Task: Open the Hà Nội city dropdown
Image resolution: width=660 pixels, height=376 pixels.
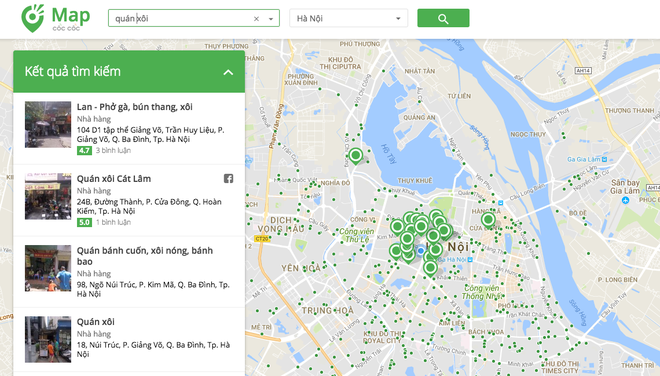Action: [349, 19]
